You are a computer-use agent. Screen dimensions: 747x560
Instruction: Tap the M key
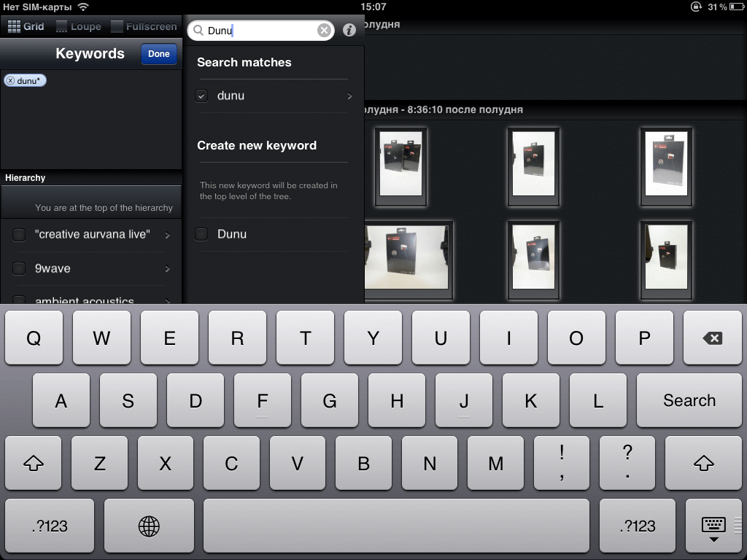pos(495,463)
